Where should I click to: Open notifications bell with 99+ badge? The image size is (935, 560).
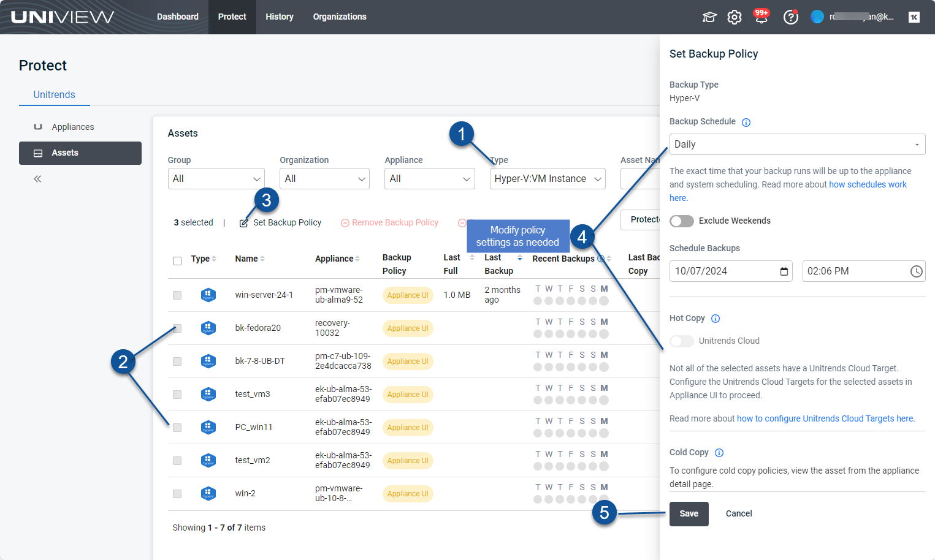[761, 17]
